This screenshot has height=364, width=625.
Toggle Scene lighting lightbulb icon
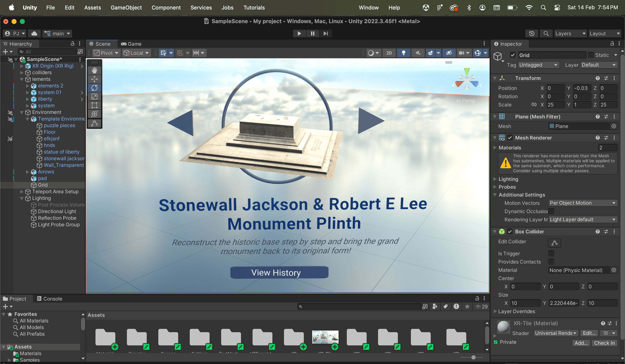click(403, 53)
